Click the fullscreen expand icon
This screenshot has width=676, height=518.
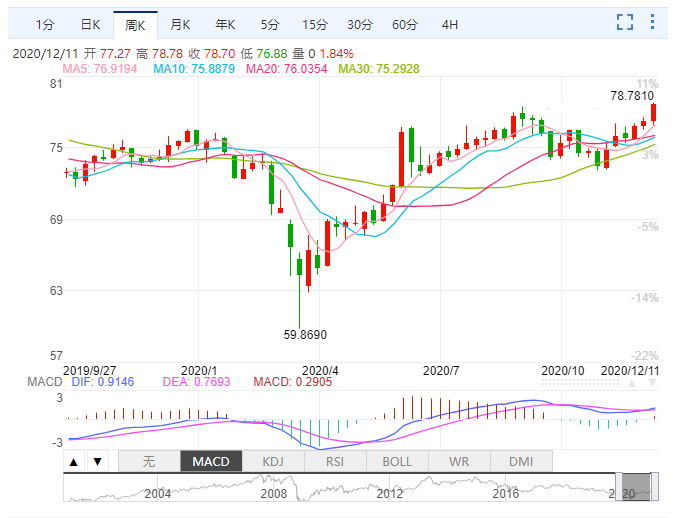626,23
